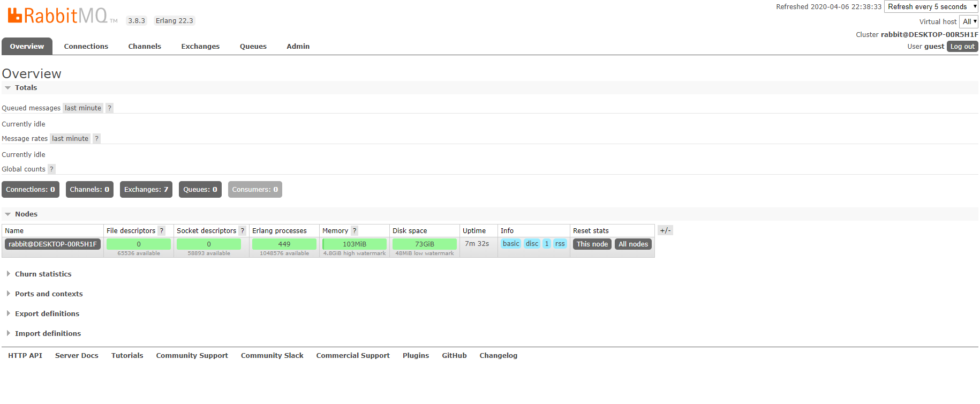Click the Connections: 0 count button
This screenshot has height=404, width=980.
coord(31,190)
